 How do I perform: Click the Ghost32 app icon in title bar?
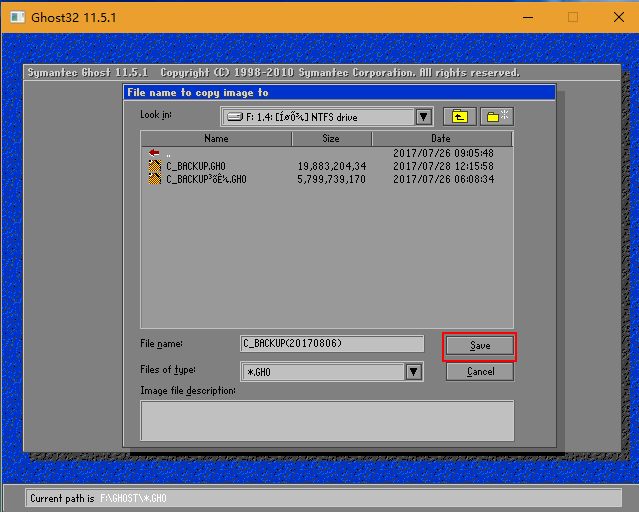17,17
